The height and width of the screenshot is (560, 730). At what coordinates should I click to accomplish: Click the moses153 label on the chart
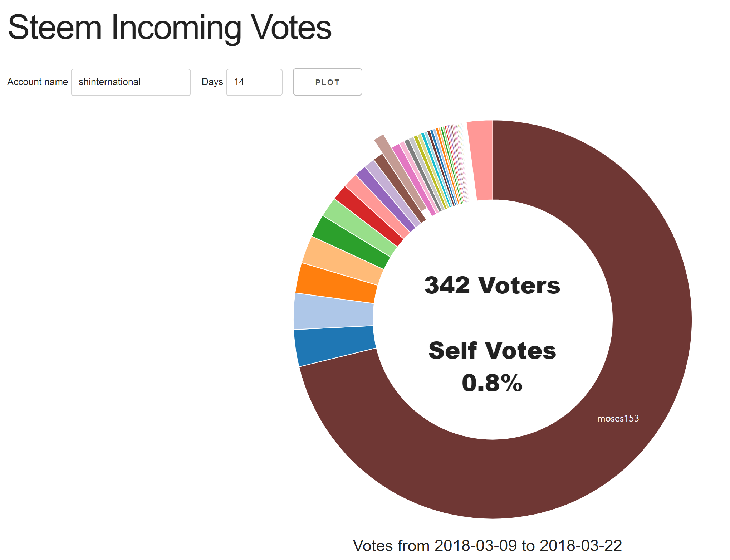618,418
